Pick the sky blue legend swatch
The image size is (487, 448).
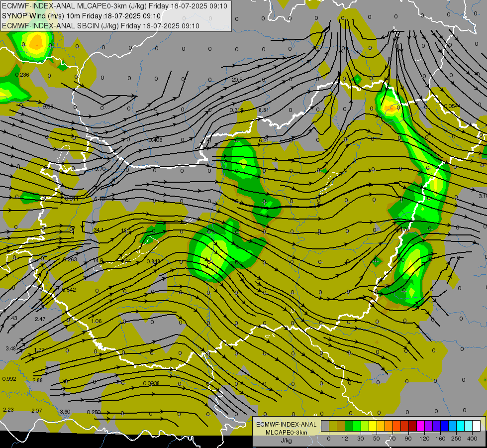[453, 426]
